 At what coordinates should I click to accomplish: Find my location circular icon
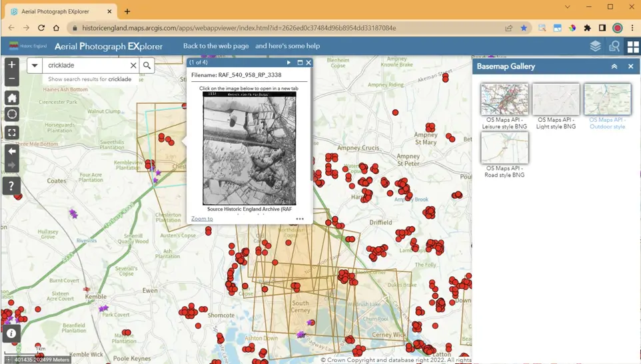[11, 114]
